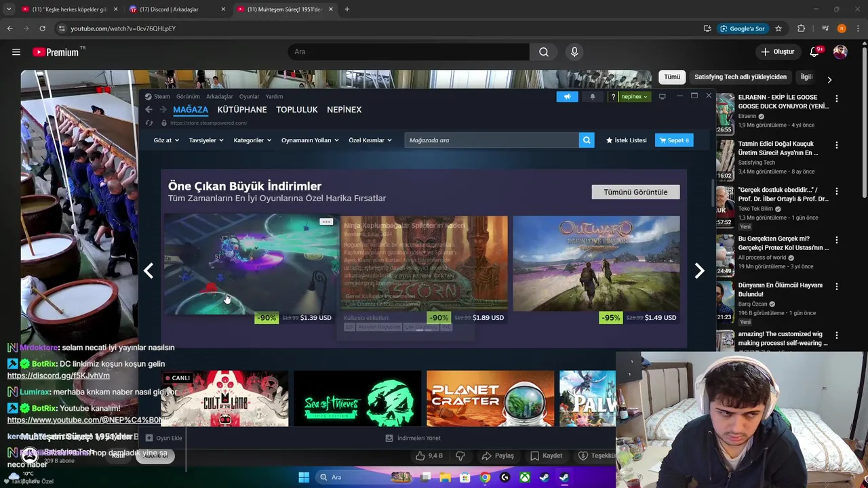Dislike the YouTube video
Screen dimensions: 868x488
(460, 455)
